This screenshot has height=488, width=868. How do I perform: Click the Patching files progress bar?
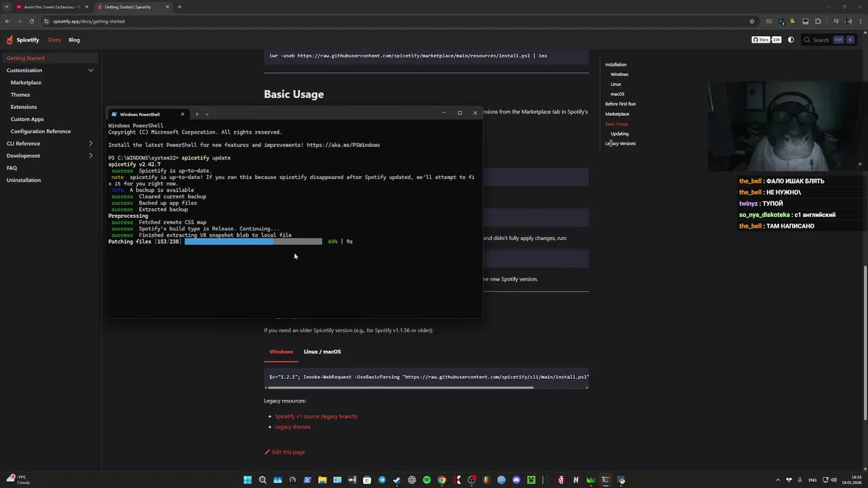[x=254, y=241]
